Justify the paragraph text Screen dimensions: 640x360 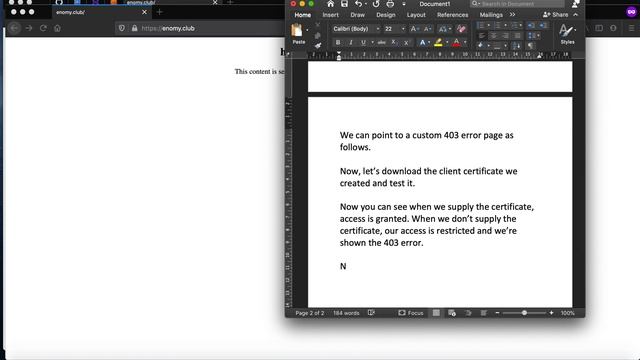pos(517,36)
